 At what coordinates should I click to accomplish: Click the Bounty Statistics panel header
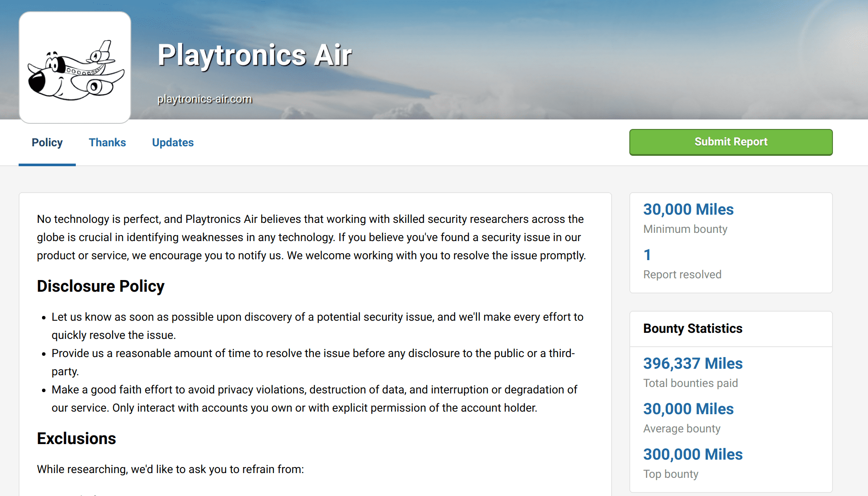[693, 329]
